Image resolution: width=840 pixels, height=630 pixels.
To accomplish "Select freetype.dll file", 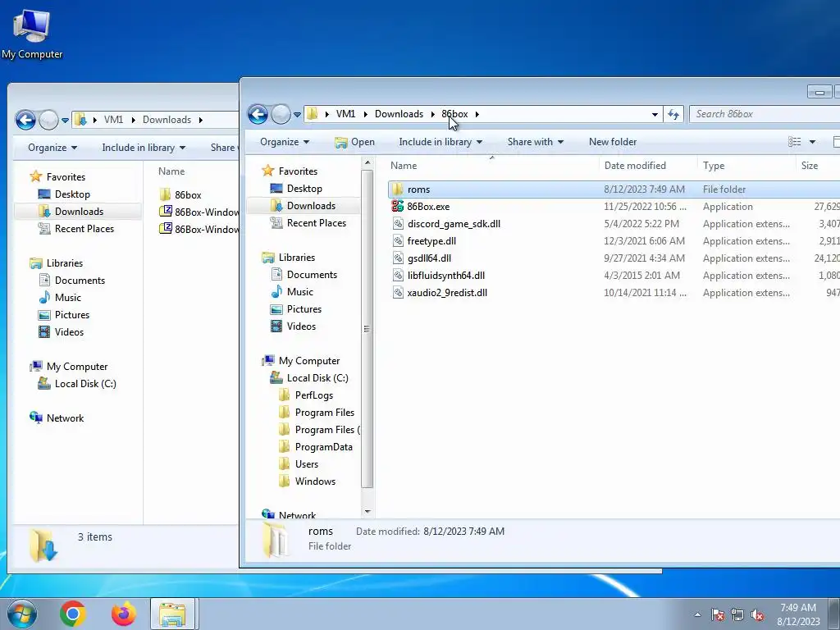I will tap(431, 241).
